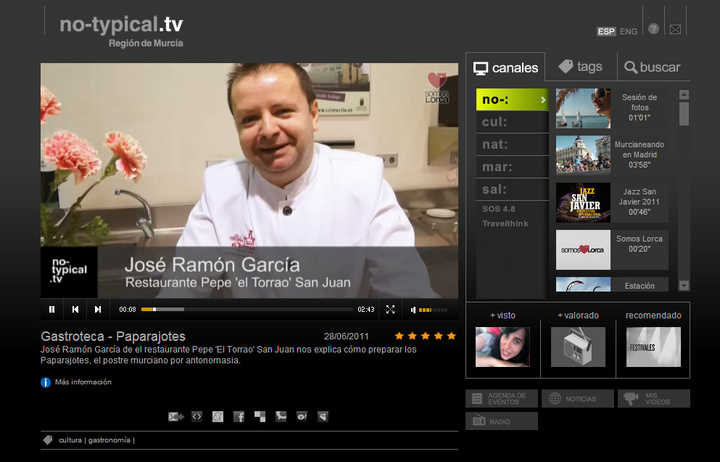Rate the video three stars

425,336
